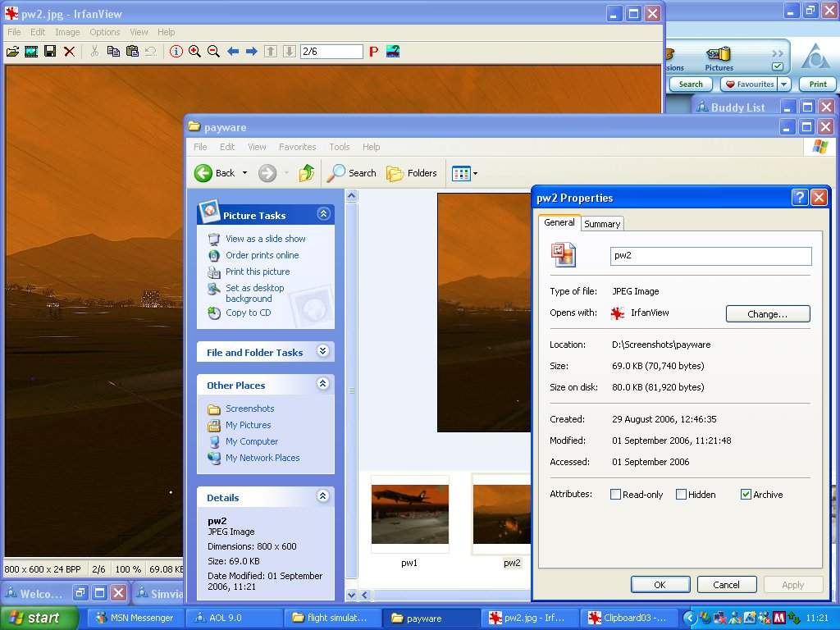The width and height of the screenshot is (840, 630).
Task: Click the red delete X toolbar icon
Action: pyautogui.click(x=70, y=52)
